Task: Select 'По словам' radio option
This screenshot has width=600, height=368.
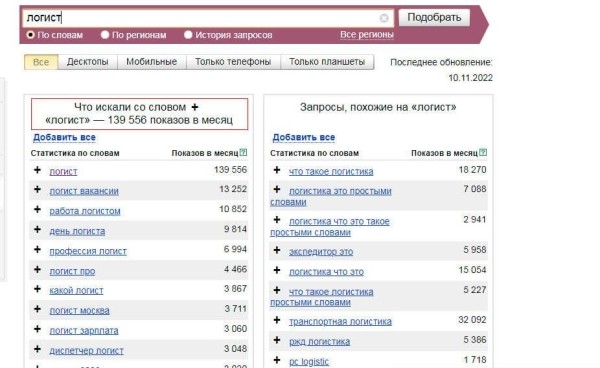Action: pyautogui.click(x=30, y=35)
